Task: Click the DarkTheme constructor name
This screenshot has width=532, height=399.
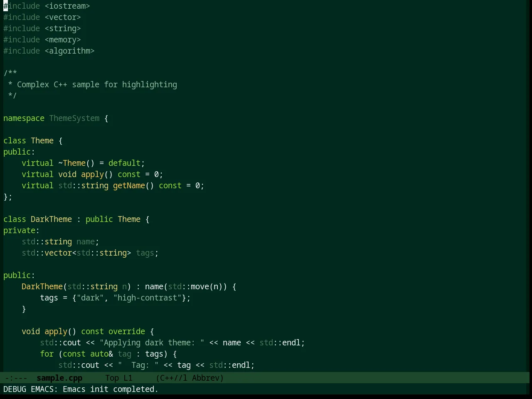Action: tap(42, 287)
